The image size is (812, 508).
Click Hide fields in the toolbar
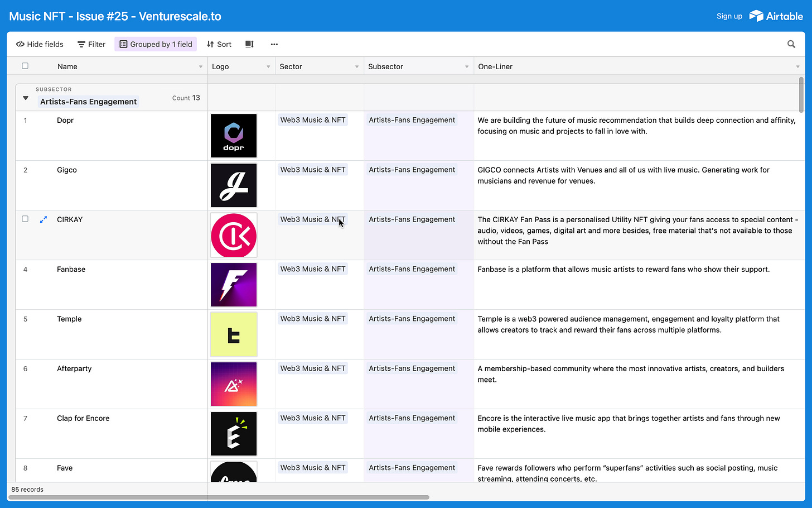click(40, 44)
